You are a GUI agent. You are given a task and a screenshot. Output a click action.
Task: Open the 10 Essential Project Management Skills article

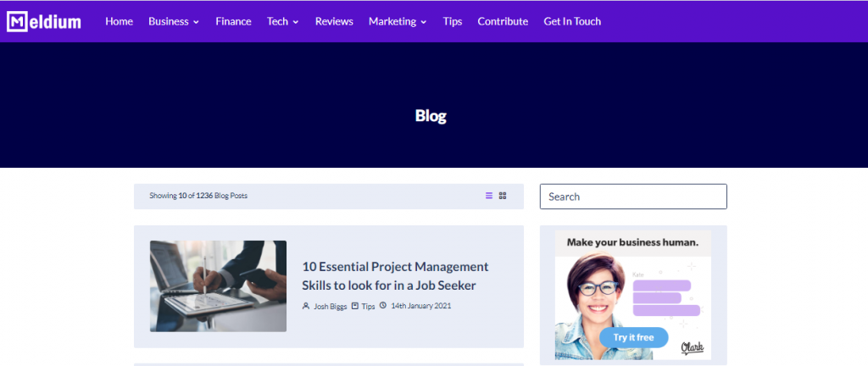(x=395, y=276)
